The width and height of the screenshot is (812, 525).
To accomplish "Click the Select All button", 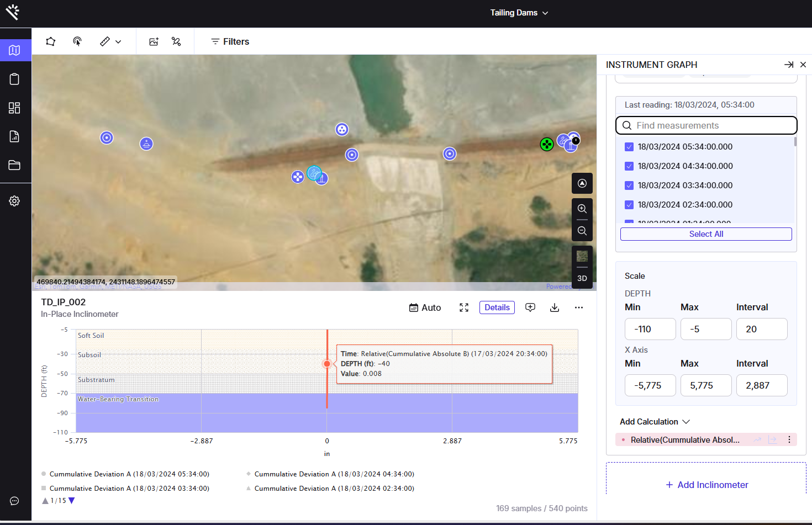I will click(706, 234).
